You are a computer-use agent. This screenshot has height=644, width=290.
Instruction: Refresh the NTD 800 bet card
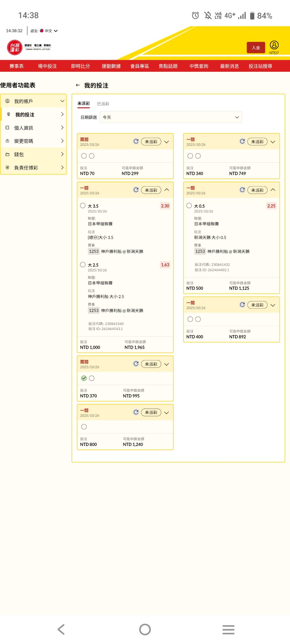(x=136, y=412)
